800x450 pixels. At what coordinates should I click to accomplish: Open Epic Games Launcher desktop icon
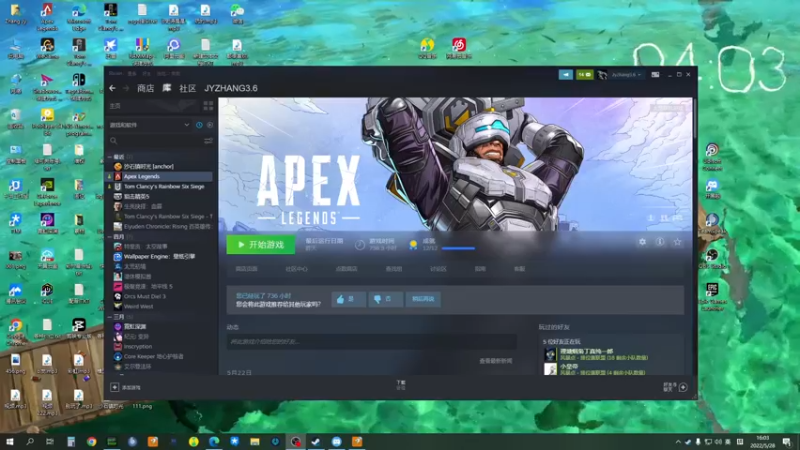coord(712,296)
